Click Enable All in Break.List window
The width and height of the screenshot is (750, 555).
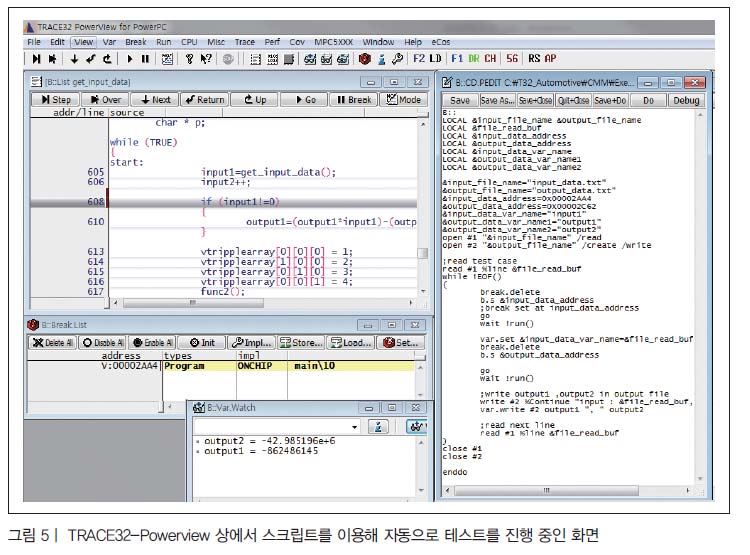pos(152,343)
